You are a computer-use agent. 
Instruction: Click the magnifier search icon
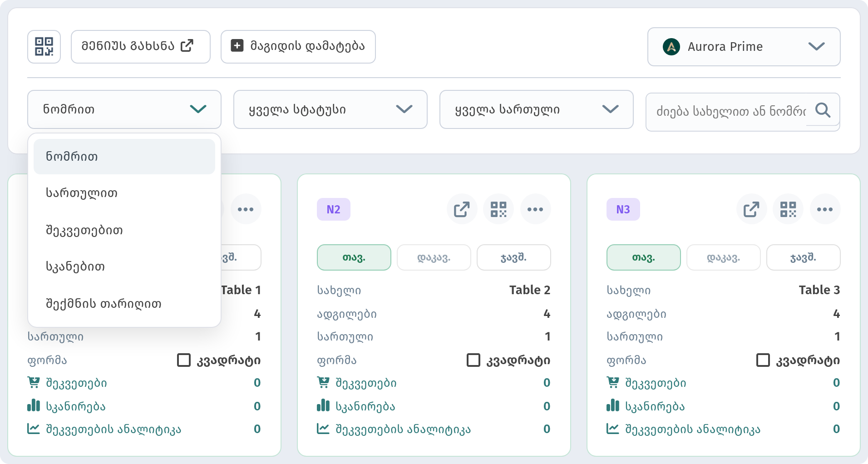[823, 110]
